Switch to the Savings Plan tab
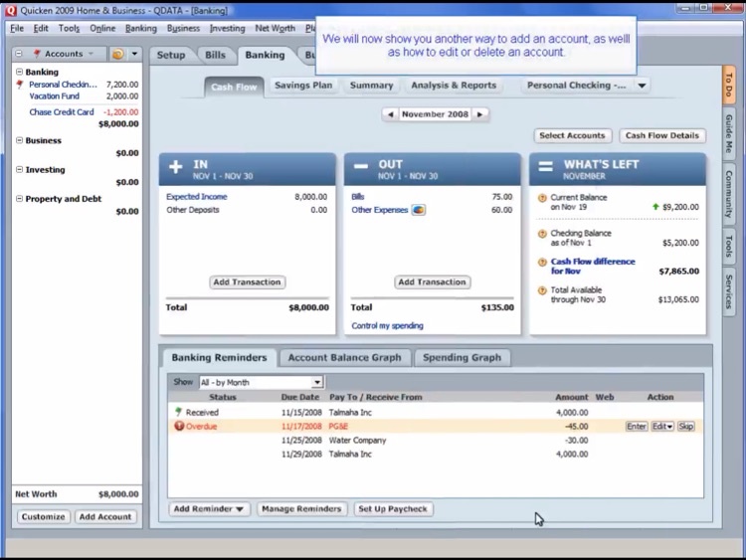This screenshot has width=746, height=560. (303, 86)
